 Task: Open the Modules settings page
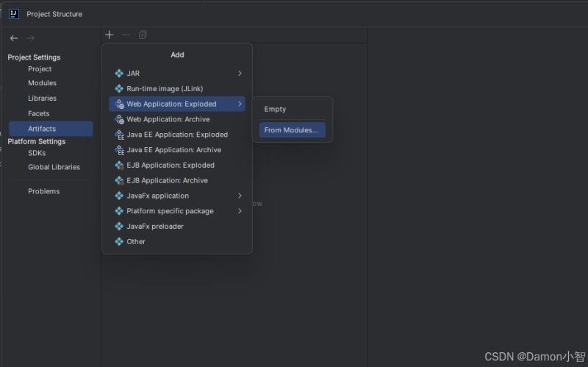pyautogui.click(x=42, y=83)
